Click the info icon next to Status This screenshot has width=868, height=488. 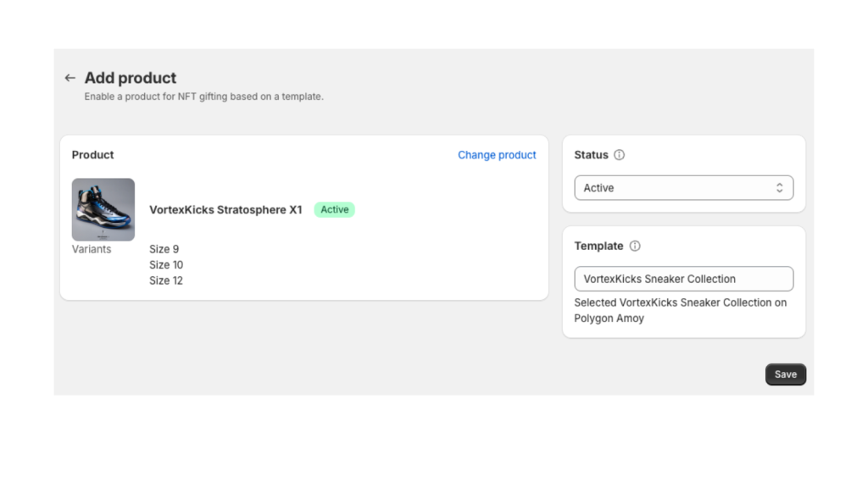click(x=619, y=155)
